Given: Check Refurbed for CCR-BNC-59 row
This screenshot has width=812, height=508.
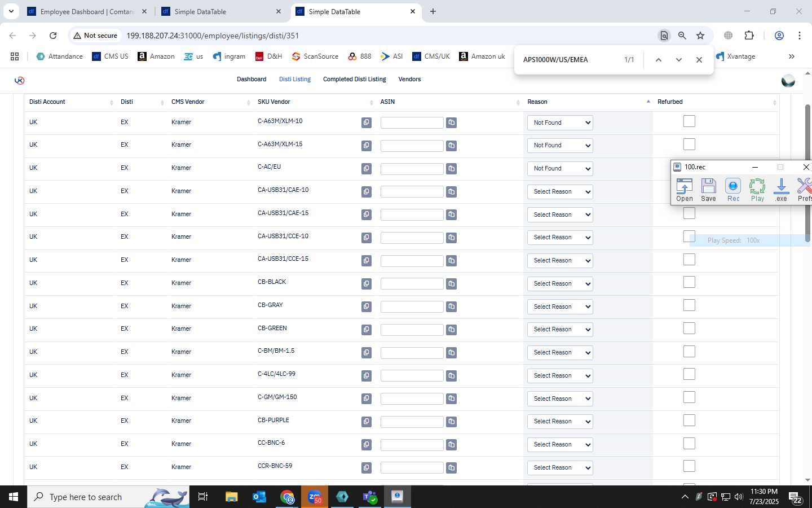Looking at the screenshot, I should coord(689,466).
